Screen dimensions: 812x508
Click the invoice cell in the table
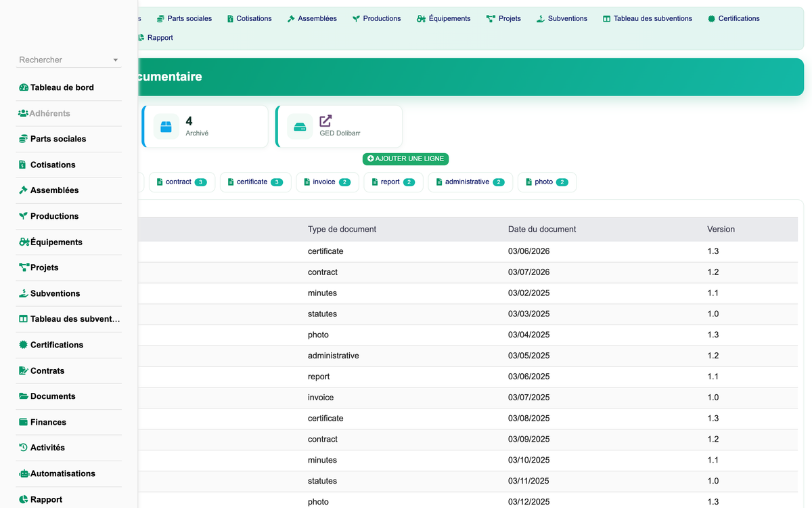tap(321, 398)
